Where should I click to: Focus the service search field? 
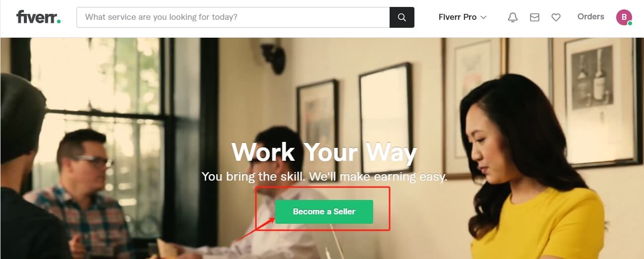[233, 17]
